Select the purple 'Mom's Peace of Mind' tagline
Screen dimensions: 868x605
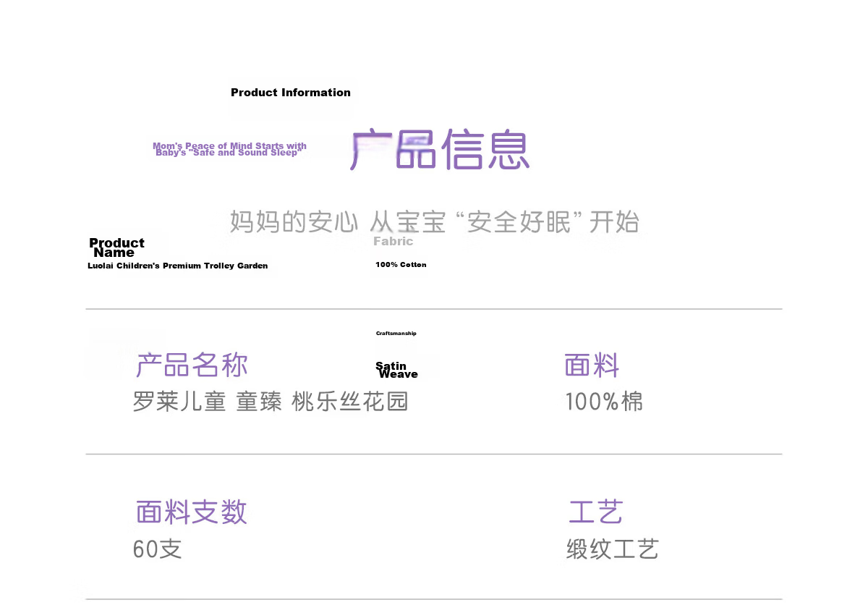[x=229, y=150]
